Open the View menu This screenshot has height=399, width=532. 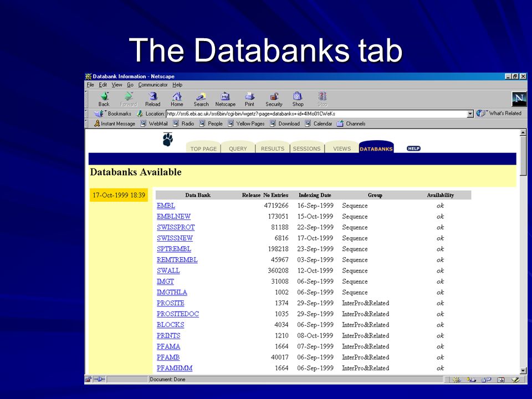(117, 85)
